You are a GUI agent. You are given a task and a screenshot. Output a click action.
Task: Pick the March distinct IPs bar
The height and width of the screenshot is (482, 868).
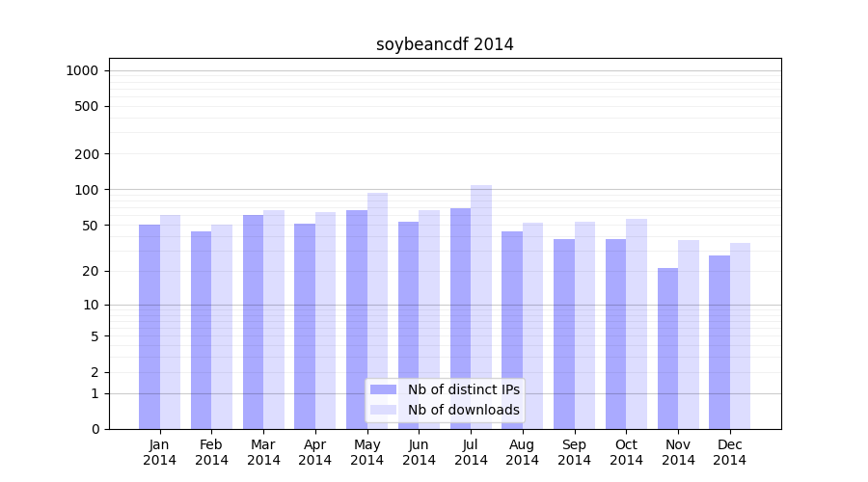253,322
